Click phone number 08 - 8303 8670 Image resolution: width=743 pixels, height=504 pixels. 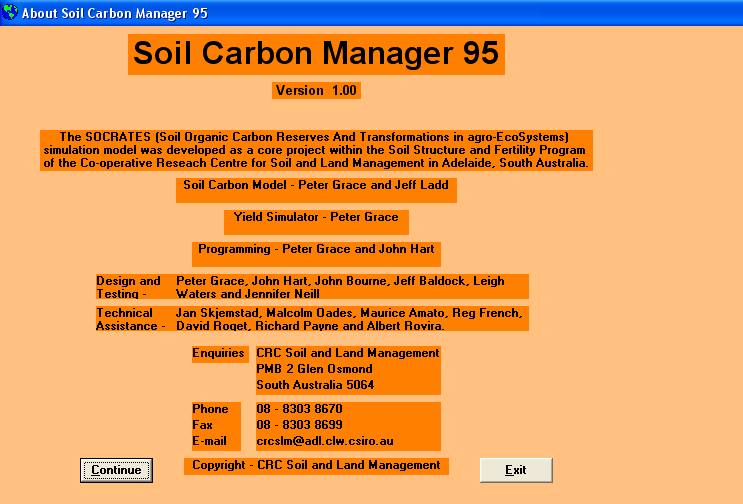coord(299,409)
